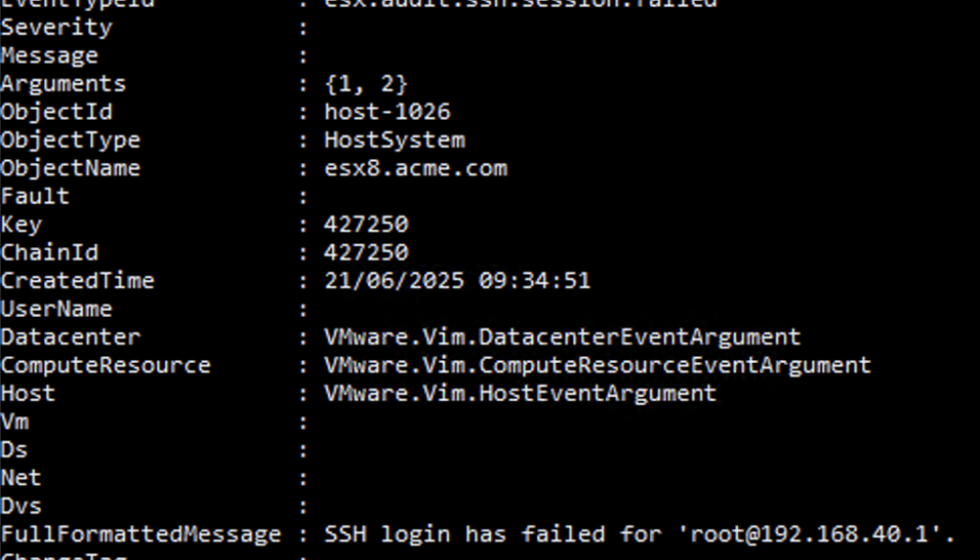
Task: Click the Fault property label
Action: [x=35, y=196]
